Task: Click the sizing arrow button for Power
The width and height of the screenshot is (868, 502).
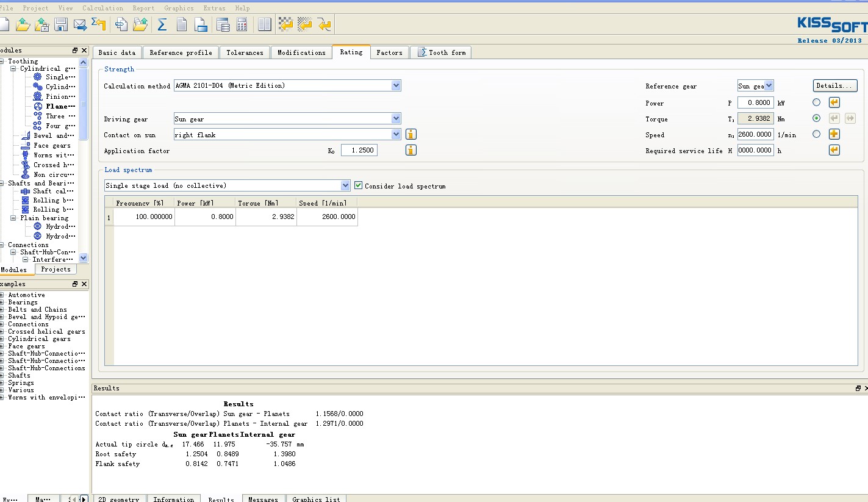Action: pyautogui.click(x=834, y=102)
